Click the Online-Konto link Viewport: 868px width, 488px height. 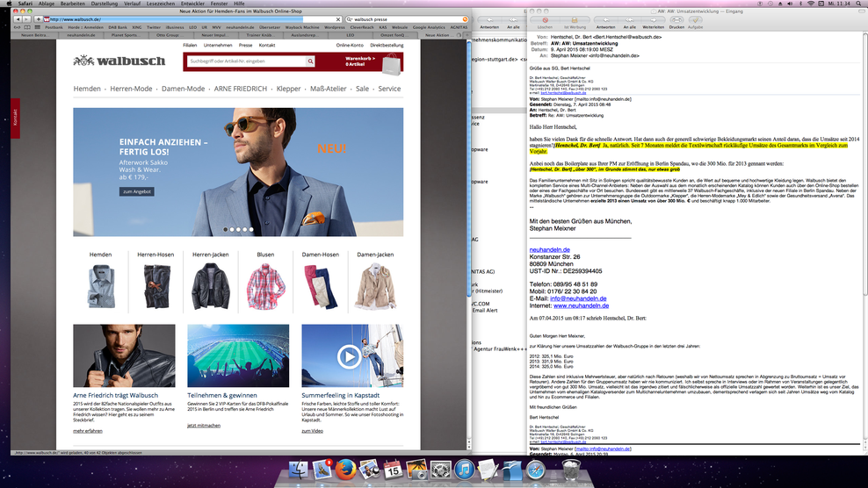[x=350, y=46]
